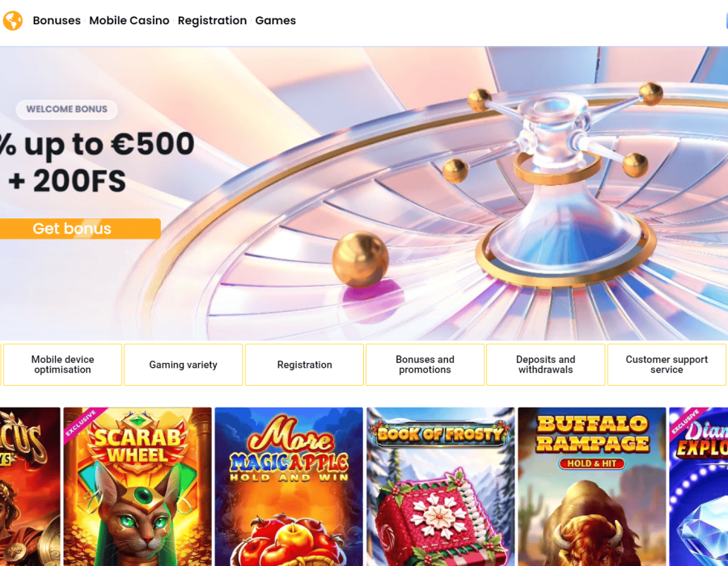Open the Diamond Explosion game tile
Viewport: 728px width, 566px height.
[x=699, y=487]
